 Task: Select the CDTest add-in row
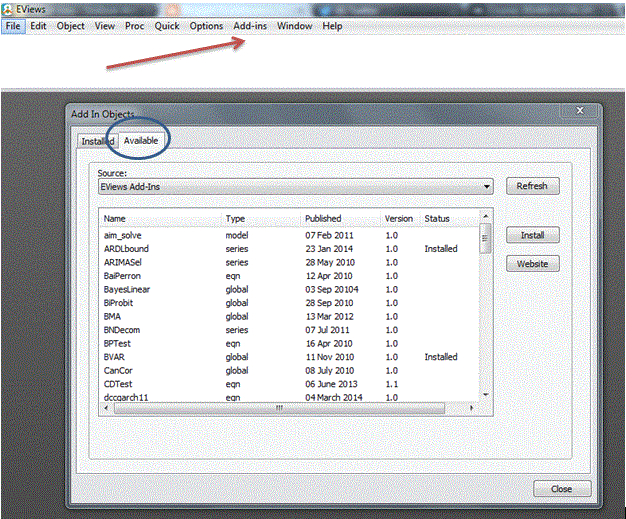click(x=289, y=384)
